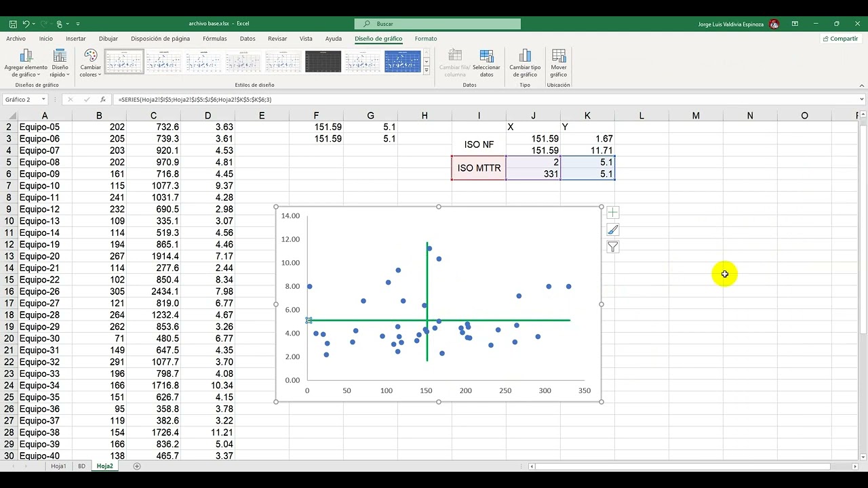
Task: Open the Customize Quick Access Toolbar arrow
Action: coord(78,24)
